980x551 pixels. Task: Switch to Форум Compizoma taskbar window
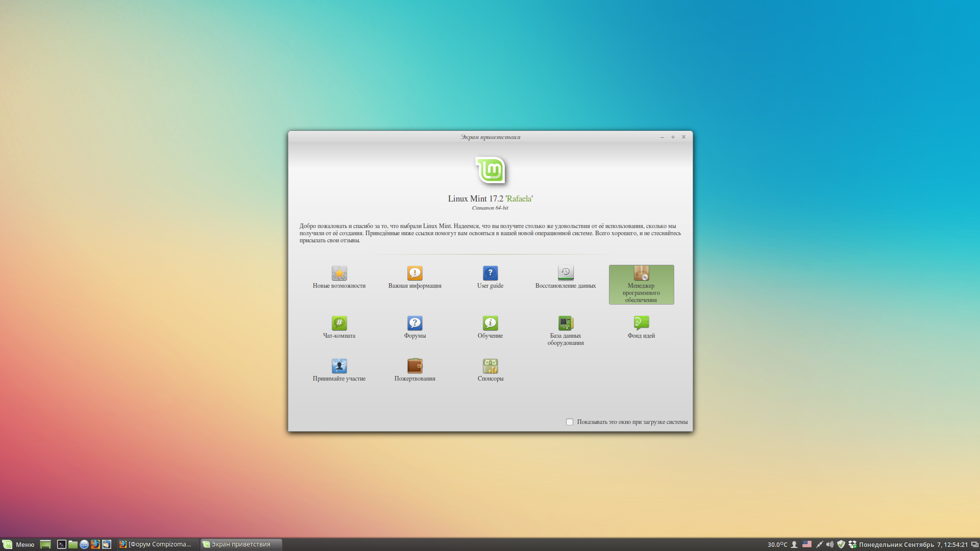156,544
